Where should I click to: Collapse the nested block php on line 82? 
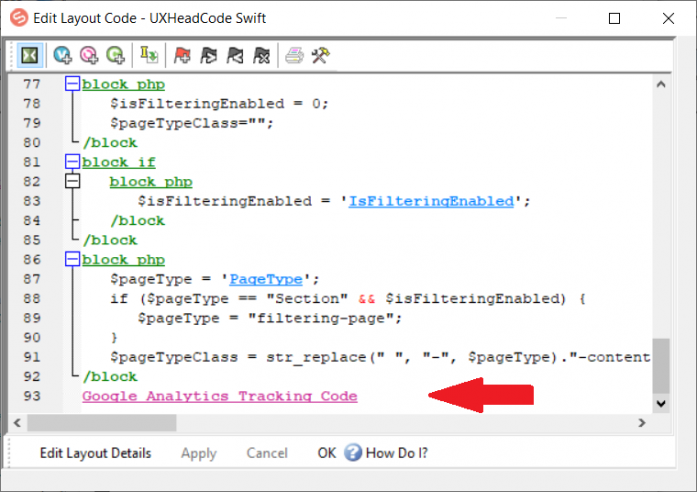tap(72, 182)
